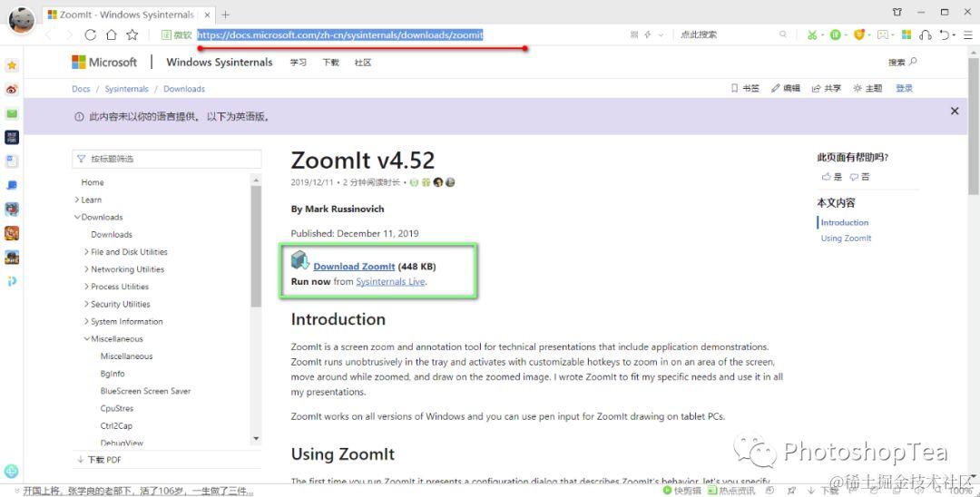Click Sysinternals in the breadcrumb
This screenshot has height=497, width=980.
click(x=127, y=89)
